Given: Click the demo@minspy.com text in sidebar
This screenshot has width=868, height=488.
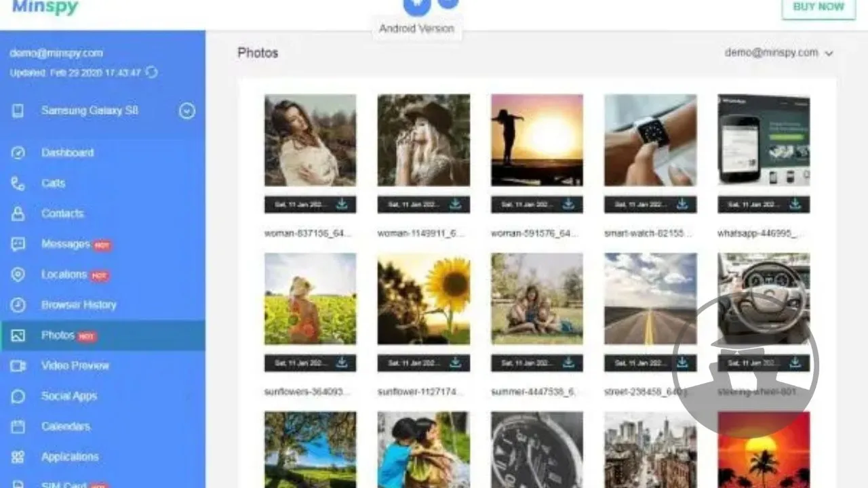Looking at the screenshot, I should pos(56,53).
